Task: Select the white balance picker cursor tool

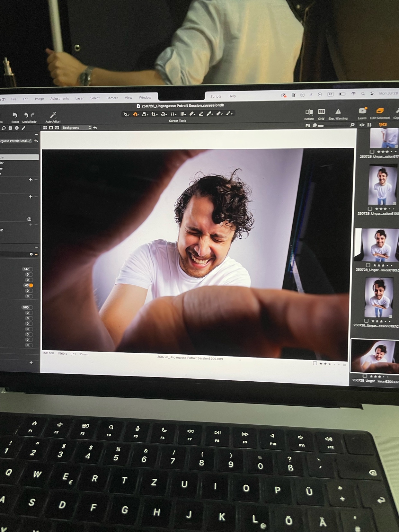Action: pyautogui.click(x=209, y=114)
